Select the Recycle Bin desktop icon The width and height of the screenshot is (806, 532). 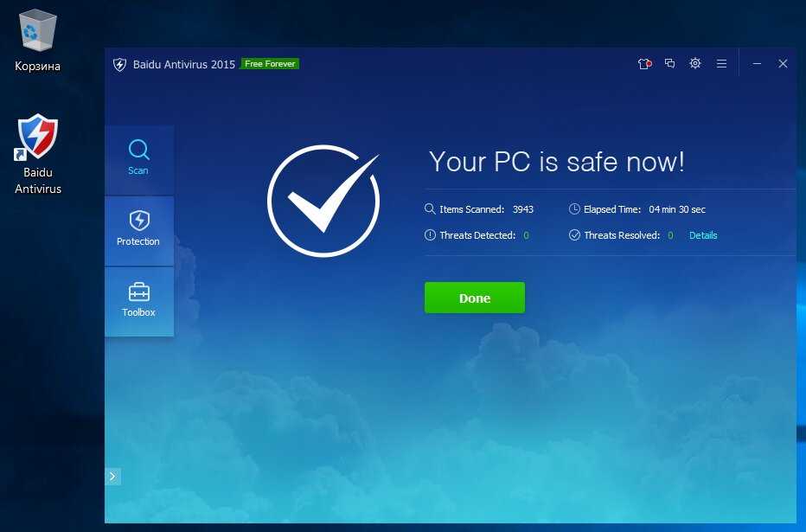coord(37,41)
